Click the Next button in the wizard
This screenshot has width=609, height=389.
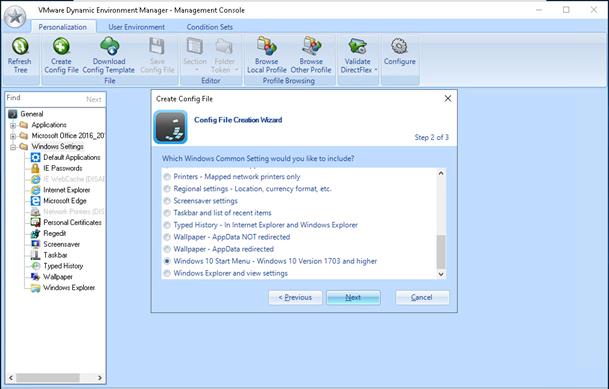(x=353, y=297)
